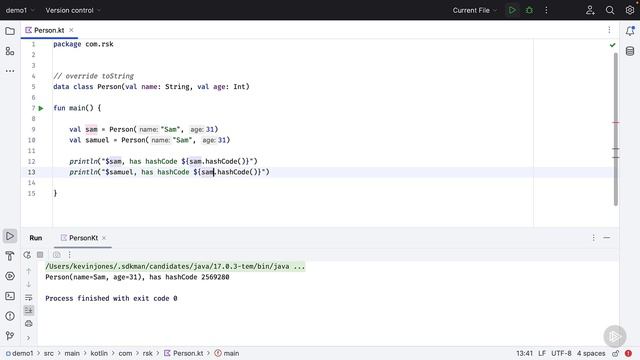Image resolution: width=640 pixels, height=360 pixels.
Task: Open editor tab options vertical dots
Action: (609, 30)
